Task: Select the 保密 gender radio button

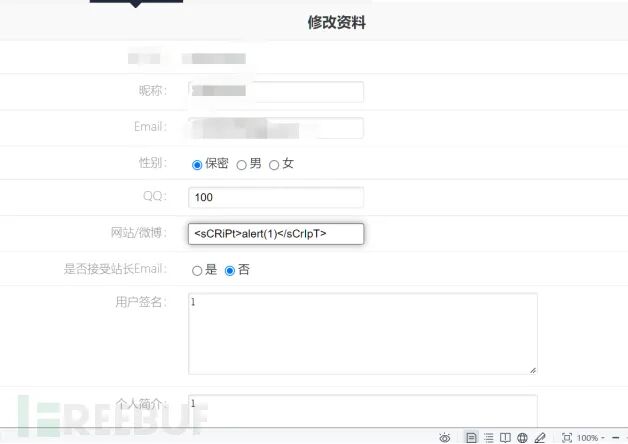Action: click(197, 165)
